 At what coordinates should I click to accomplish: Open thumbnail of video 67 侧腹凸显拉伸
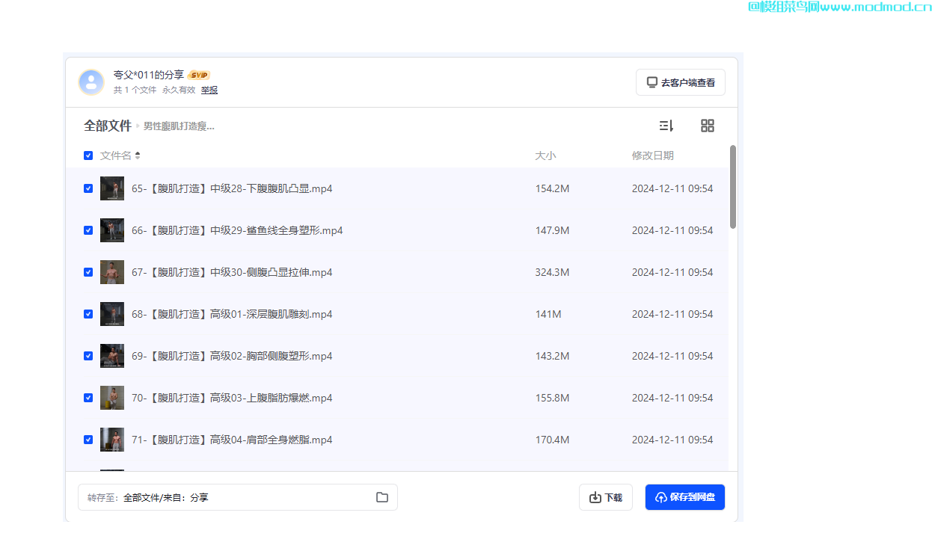tap(112, 272)
